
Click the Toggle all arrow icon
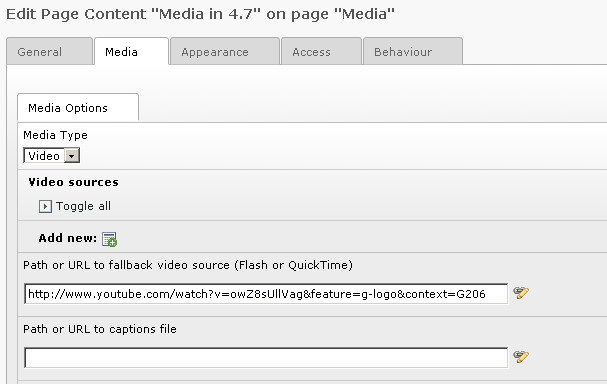pyautogui.click(x=45, y=206)
